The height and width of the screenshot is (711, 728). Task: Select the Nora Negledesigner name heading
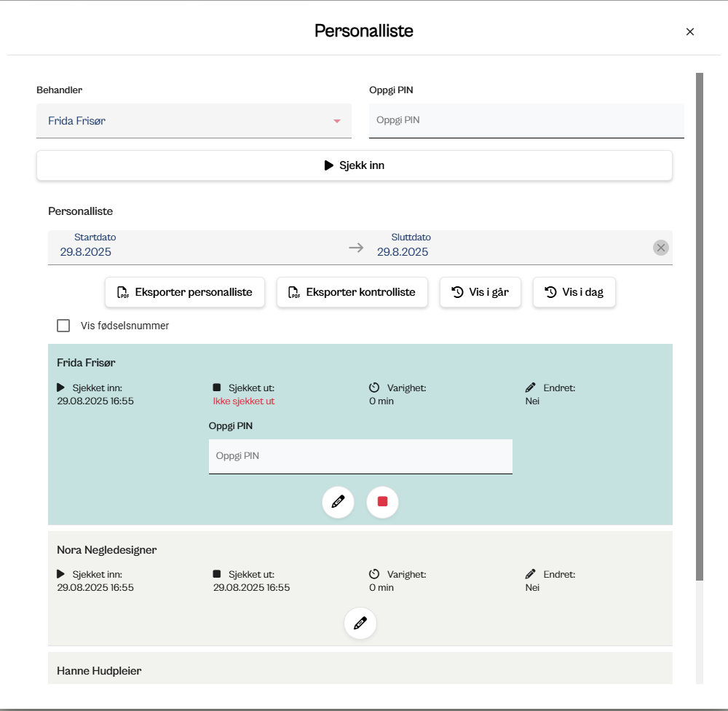pyautogui.click(x=107, y=549)
